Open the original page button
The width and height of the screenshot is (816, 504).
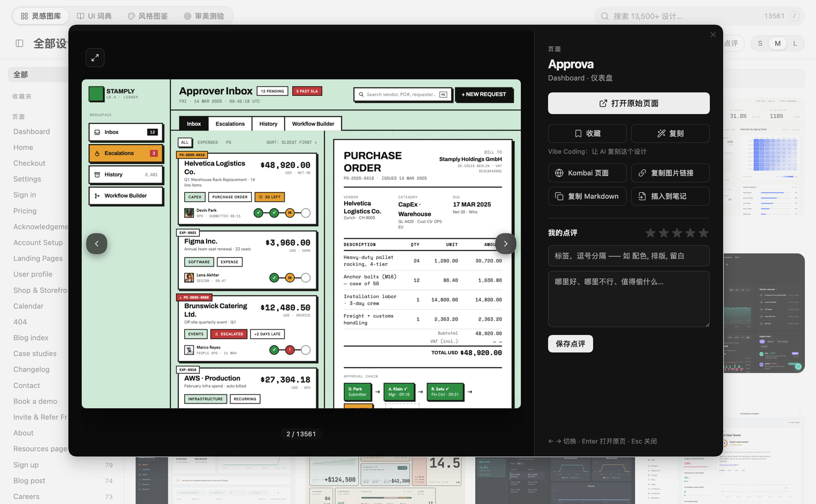[629, 103]
